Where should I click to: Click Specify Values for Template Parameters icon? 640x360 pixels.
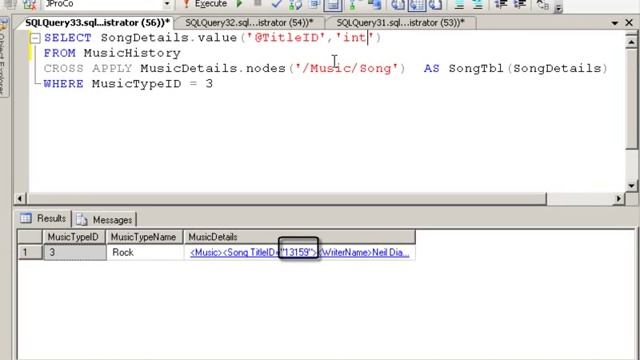pyautogui.click(x=542, y=5)
